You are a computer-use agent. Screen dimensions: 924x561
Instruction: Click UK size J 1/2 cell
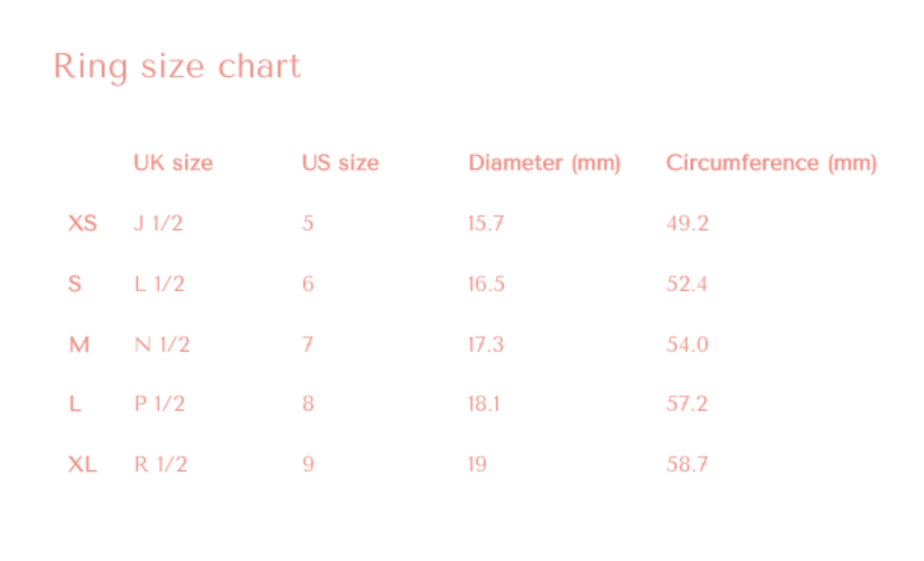coord(158,224)
